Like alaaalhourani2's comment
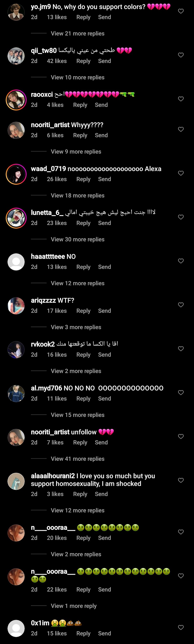The width and height of the screenshot is (194, 644). click(x=181, y=480)
